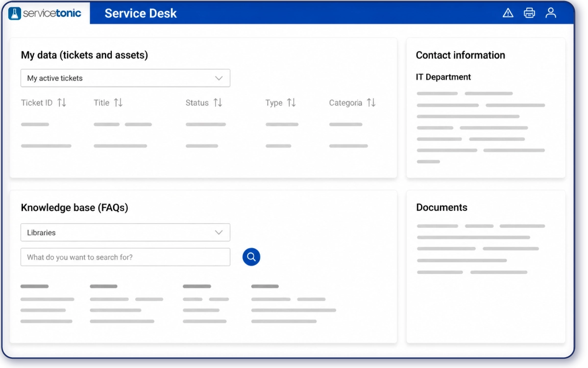Click the Title column header
The image size is (588, 368).
pyautogui.click(x=101, y=103)
